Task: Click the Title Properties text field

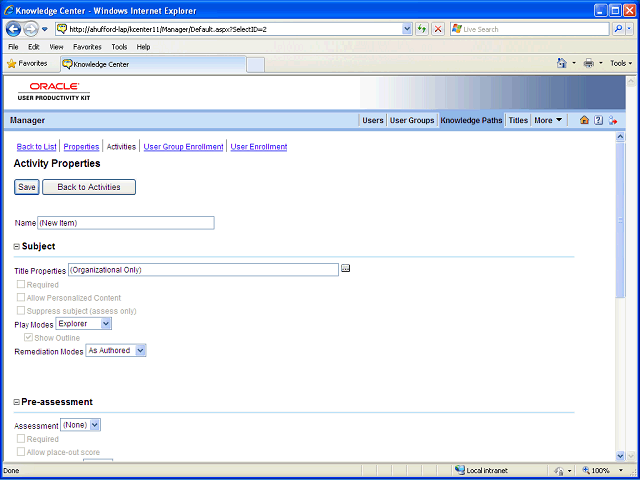Action: tap(203, 270)
